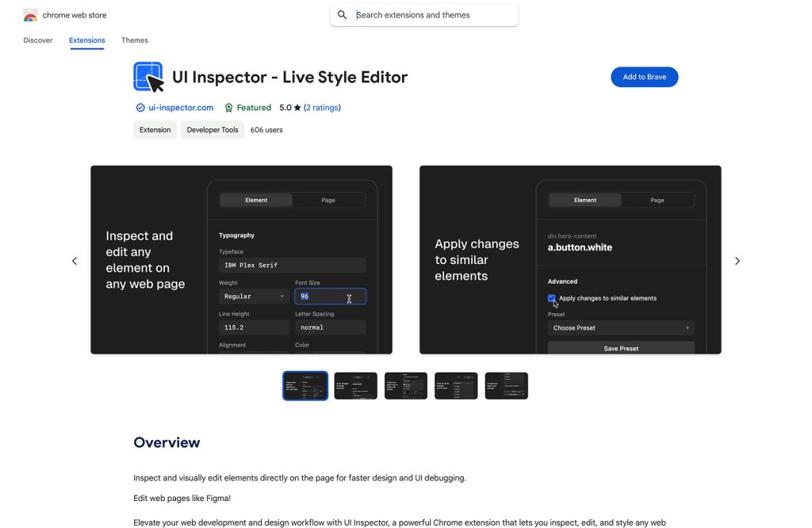The height and width of the screenshot is (528, 812).
Task: Switch to the Themes tab
Action: [135, 40]
